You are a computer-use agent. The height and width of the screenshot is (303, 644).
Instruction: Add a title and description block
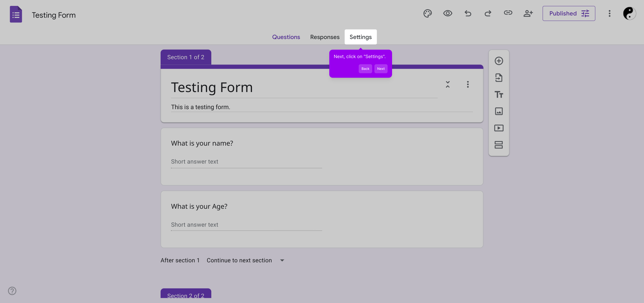point(499,95)
